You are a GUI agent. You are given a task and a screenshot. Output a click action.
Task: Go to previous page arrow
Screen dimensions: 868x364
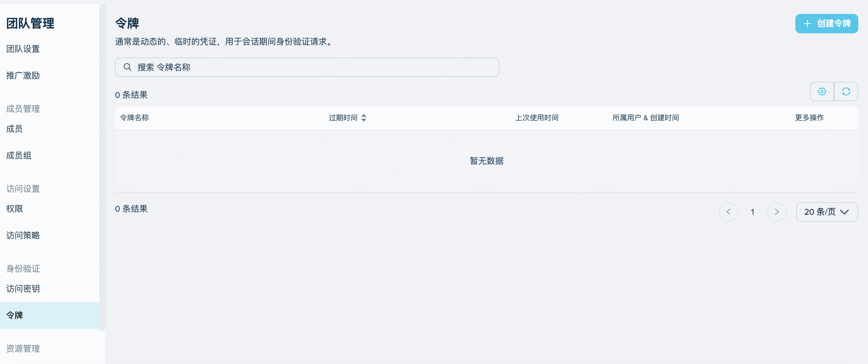(x=728, y=212)
